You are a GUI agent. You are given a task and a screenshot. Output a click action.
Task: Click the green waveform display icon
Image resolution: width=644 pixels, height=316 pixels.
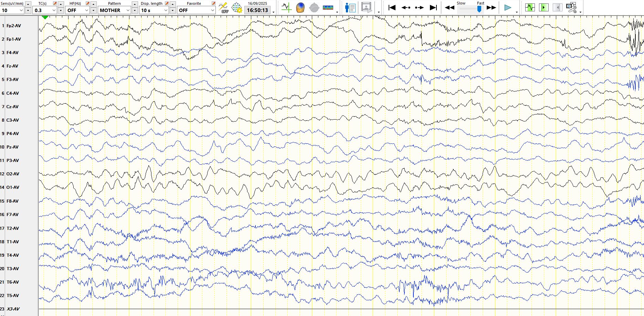pyautogui.click(x=530, y=7)
